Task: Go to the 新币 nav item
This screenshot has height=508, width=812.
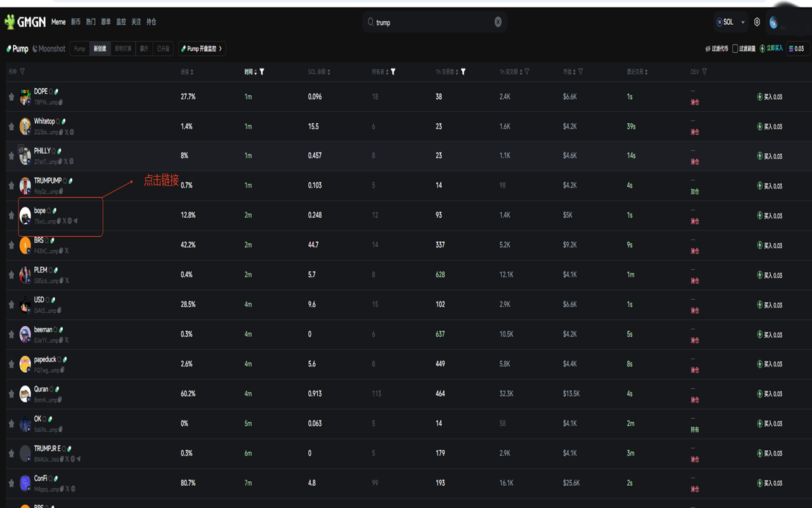Action: (75, 22)
